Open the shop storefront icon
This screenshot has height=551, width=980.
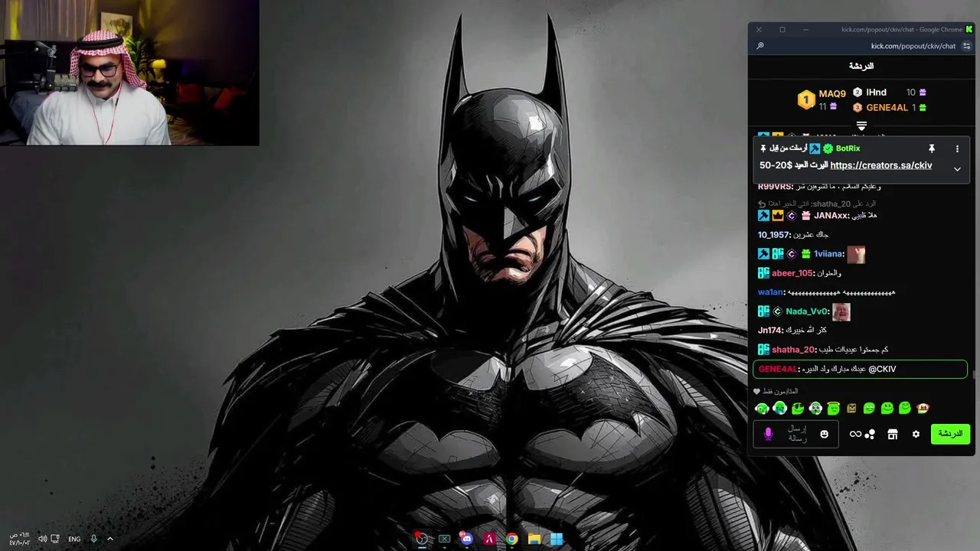892,434
